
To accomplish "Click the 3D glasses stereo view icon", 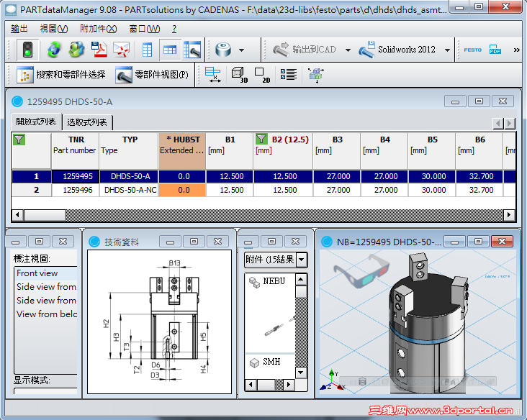I will (x=361, y=270).
